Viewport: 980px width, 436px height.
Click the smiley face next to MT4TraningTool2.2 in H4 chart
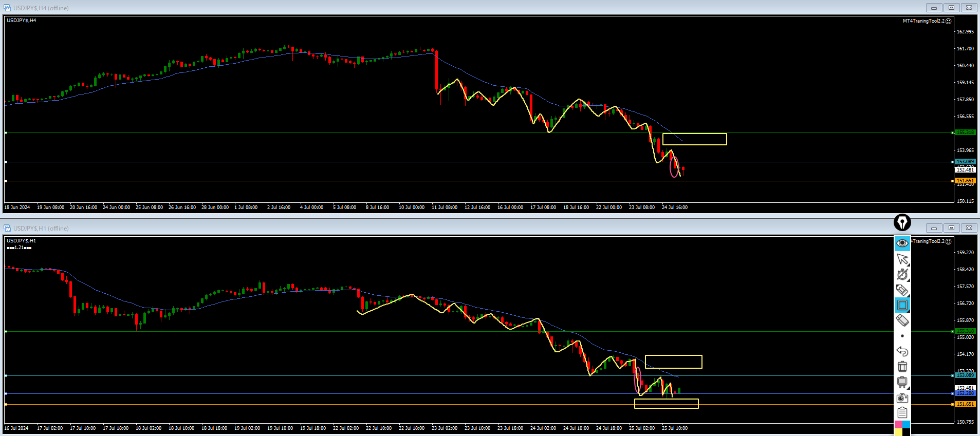(x=949, y=21)
